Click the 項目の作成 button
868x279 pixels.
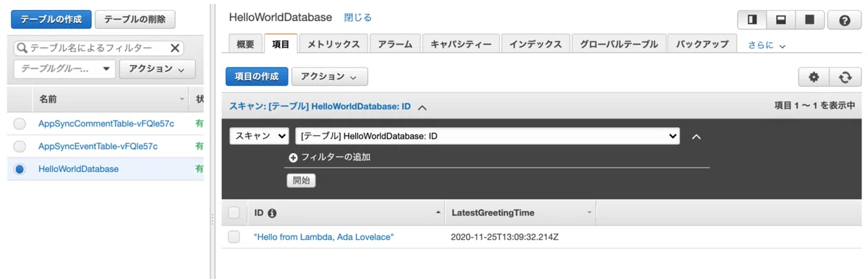[257, 77]
